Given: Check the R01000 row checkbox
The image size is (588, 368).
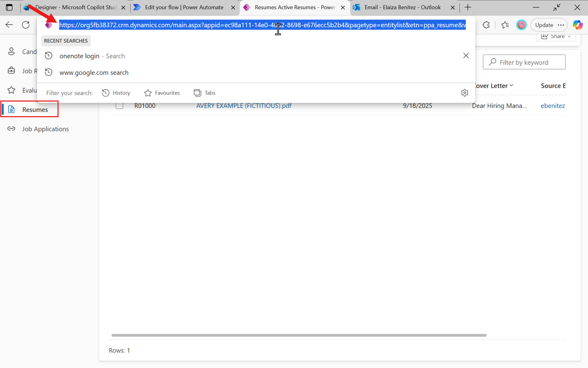Looking at the screenshot, I should (119, 106).
